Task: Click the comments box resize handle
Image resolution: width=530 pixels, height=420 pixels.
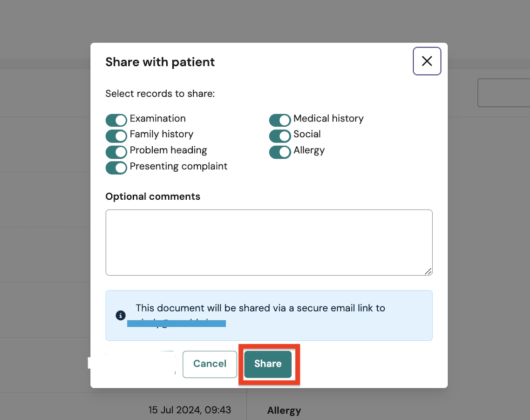Action: 428,271
